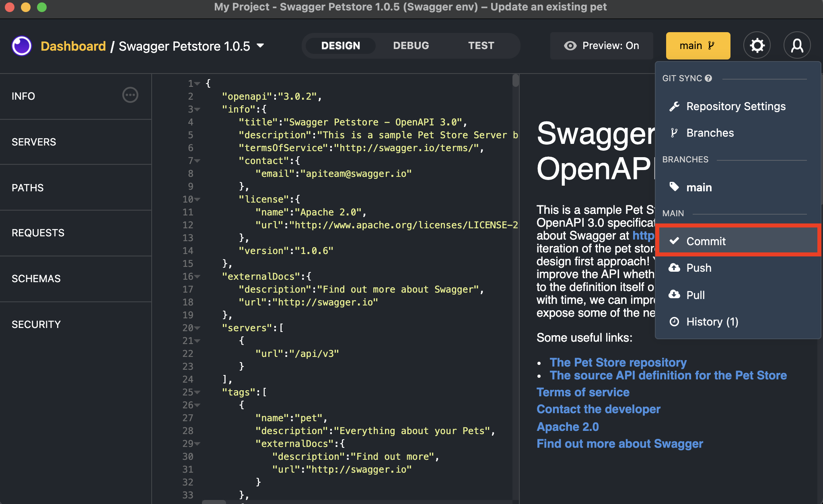823x504 pixels.
Task: Open Contact the developer link
Action: pos(599,409)
